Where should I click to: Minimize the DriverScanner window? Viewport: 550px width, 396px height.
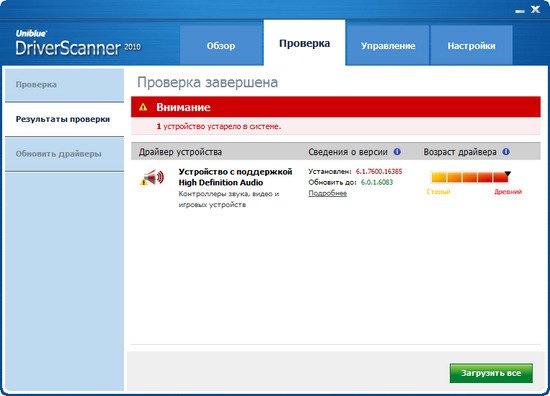(x=520, y=11)
